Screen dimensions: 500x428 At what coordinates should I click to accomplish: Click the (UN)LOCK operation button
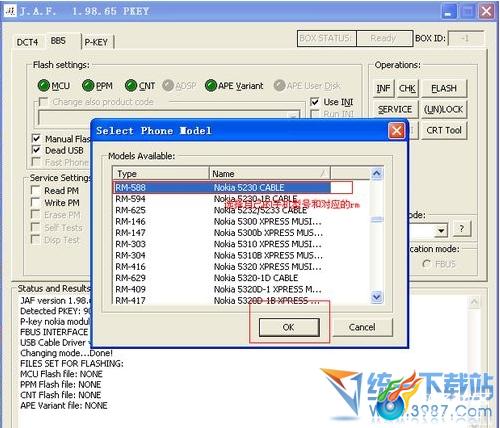click(x=444, y=109)
